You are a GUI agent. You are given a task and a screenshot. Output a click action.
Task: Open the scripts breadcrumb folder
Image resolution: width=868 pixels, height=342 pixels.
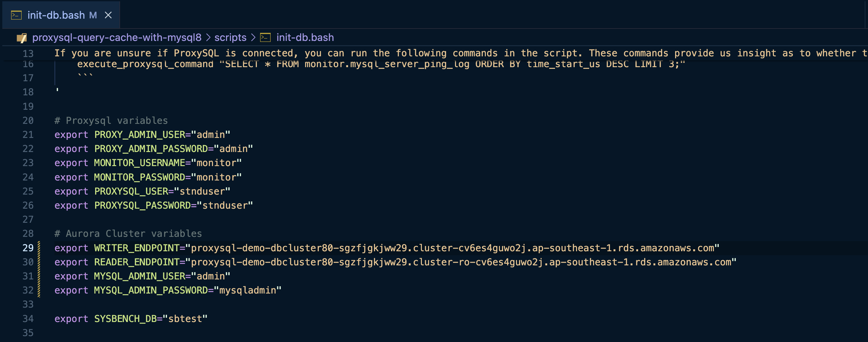point(230,37)
